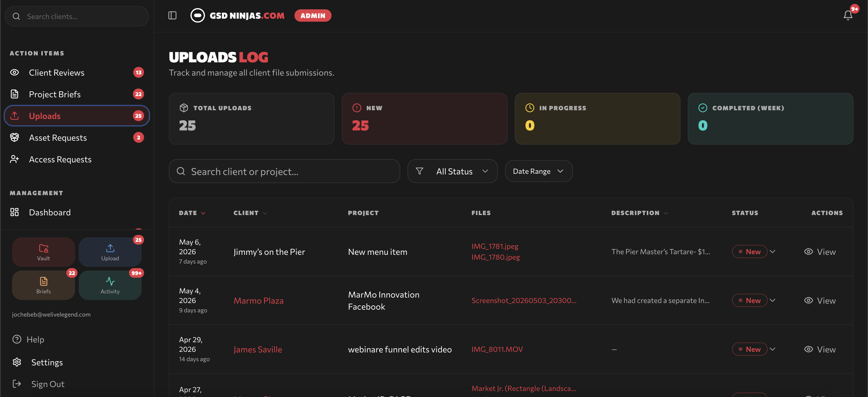Screen dimensions: 868x397
Task: Sort by the Client column chevron
Action: pyautogui.click(x=265, y=213)
